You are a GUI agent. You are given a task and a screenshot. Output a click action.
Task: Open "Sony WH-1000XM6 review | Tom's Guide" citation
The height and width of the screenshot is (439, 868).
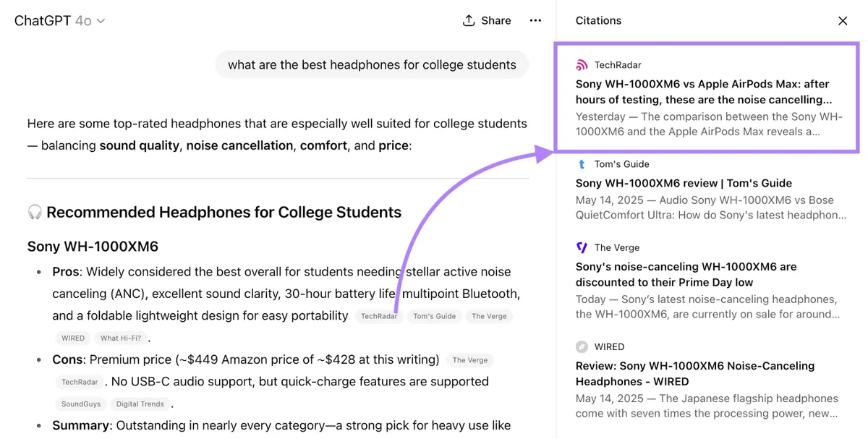pos(684,183)
